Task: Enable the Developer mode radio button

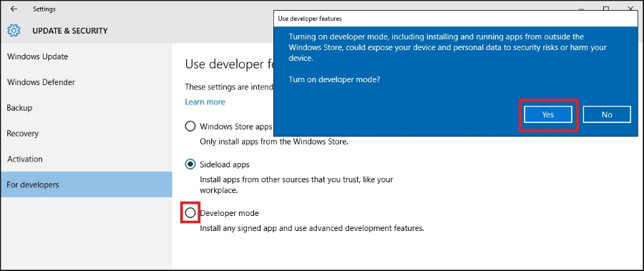Action: [x=190, y=212]
